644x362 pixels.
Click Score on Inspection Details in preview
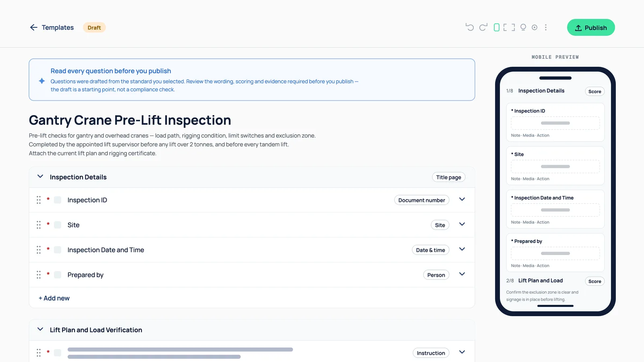pyautogui.click(x=594, y=91)
